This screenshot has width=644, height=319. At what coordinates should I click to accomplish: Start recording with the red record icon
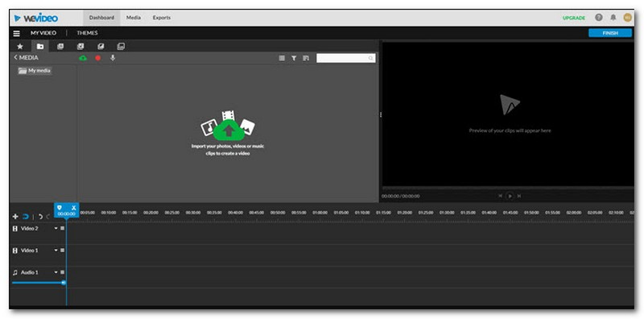(x=97, y=58)
